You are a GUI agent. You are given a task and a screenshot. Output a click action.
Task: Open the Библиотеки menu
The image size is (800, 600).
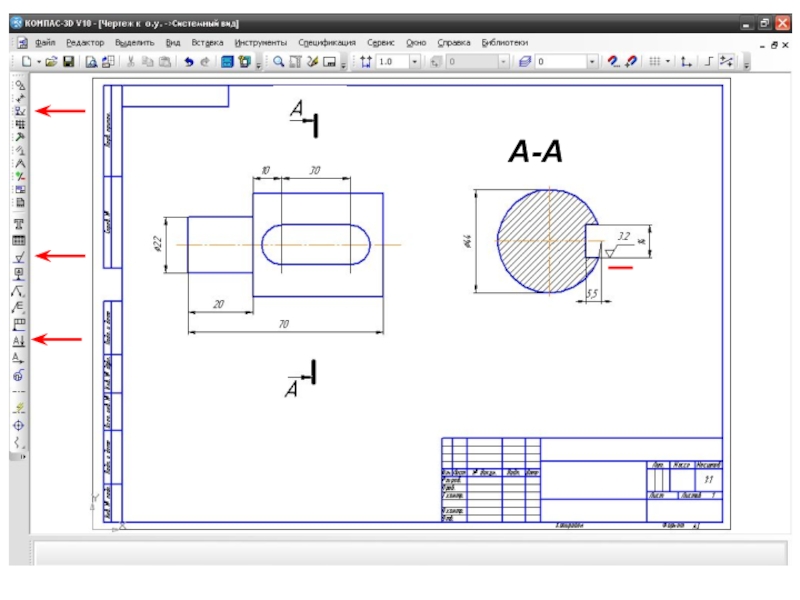504,43
